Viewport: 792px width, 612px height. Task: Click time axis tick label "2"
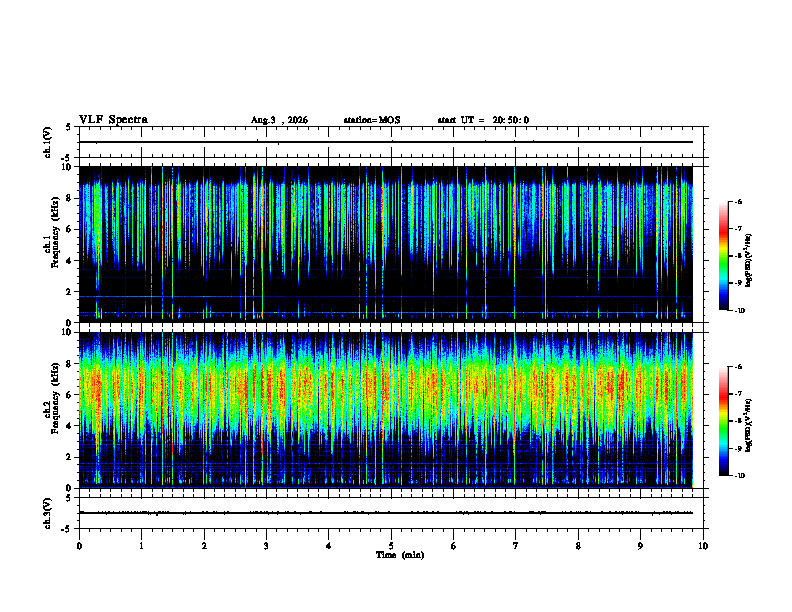[204, 546]
